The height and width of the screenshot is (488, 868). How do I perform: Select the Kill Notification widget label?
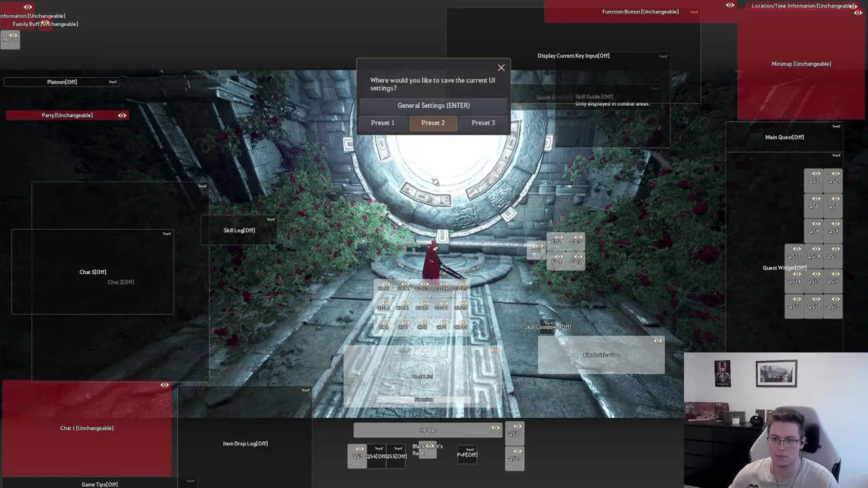601,355
